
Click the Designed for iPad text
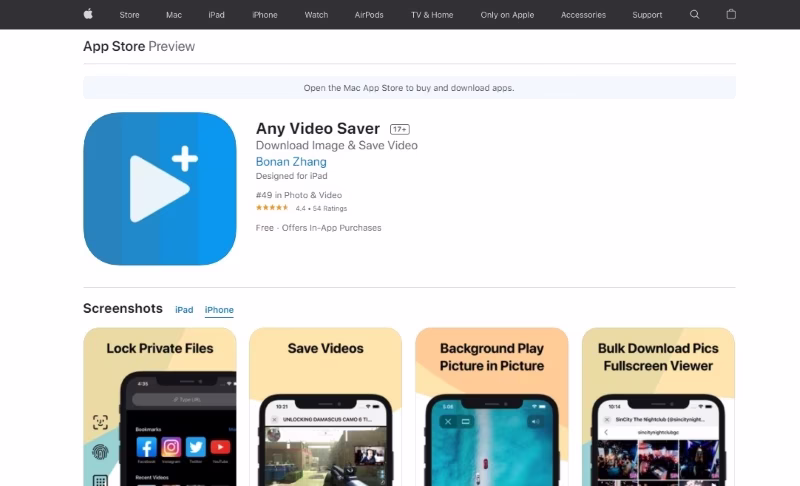291,176
